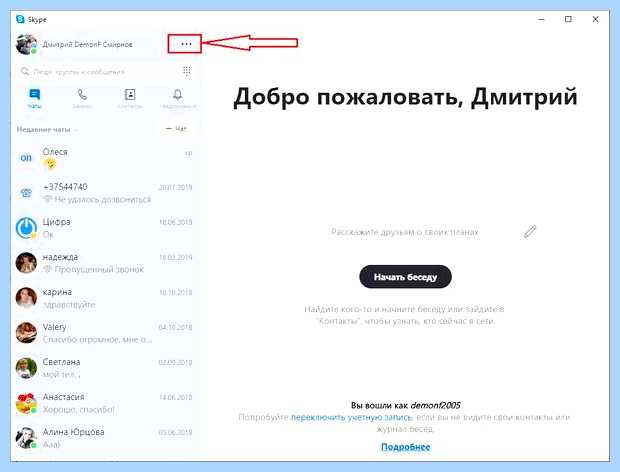Click Светлана's avatar photo
This screenshot has height=472, width=620.
point(26,368)
